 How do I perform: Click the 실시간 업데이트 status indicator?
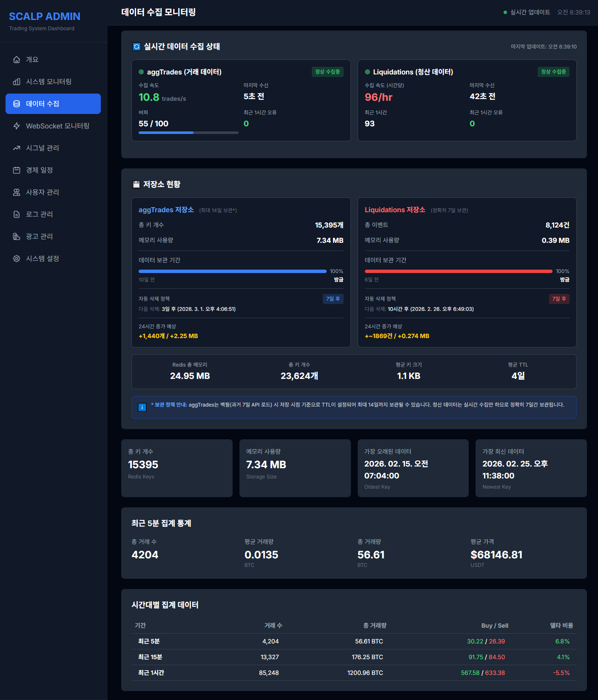point(527,12)
